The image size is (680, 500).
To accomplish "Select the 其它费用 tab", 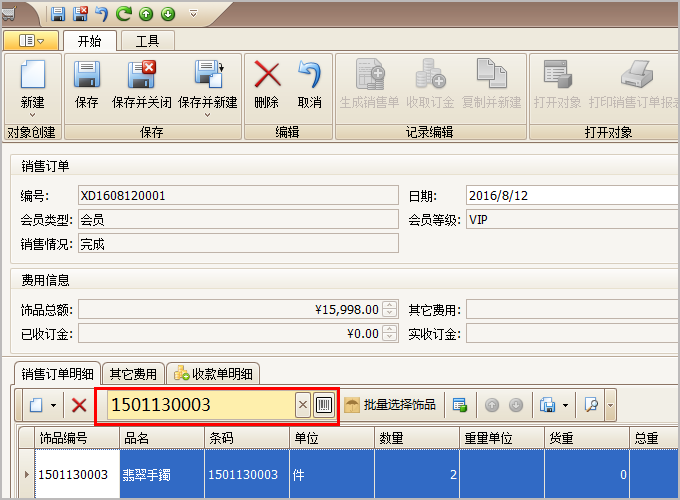I will pos(134,374).
